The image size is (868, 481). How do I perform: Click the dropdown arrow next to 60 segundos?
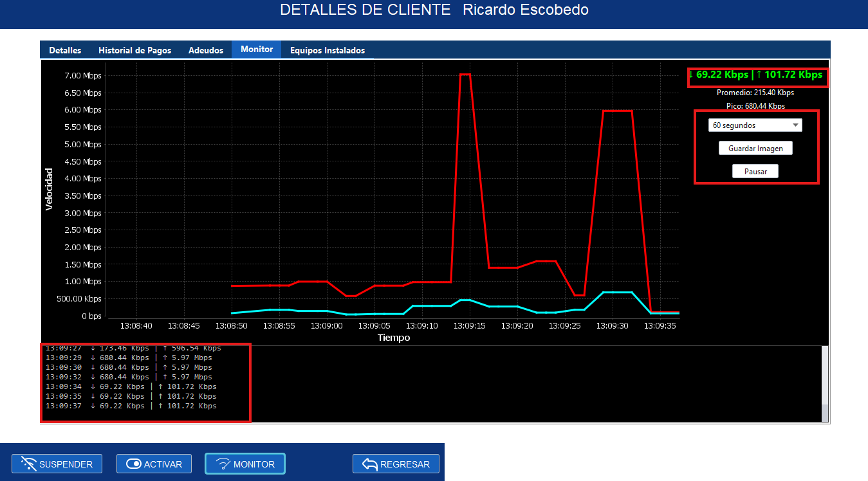pos(796,125)
